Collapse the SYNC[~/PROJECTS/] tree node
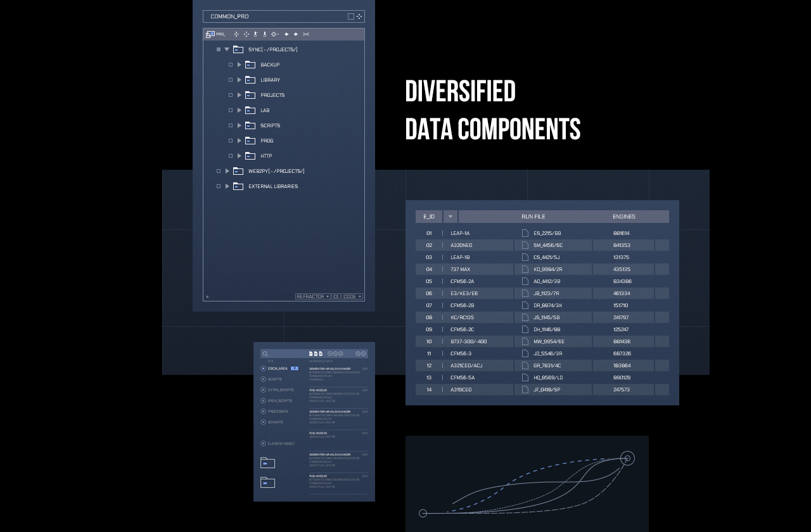This screenshot has width=811, height=532. coord(227,49)
